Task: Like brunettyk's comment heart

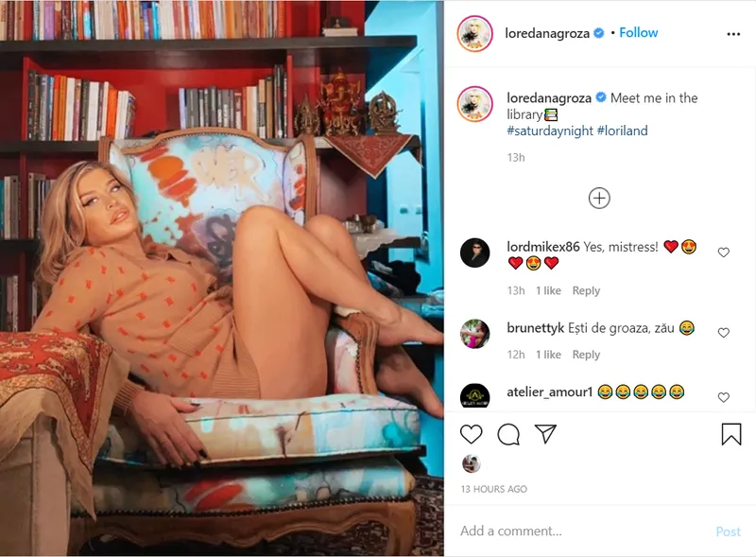Action: tap(723, 333)
